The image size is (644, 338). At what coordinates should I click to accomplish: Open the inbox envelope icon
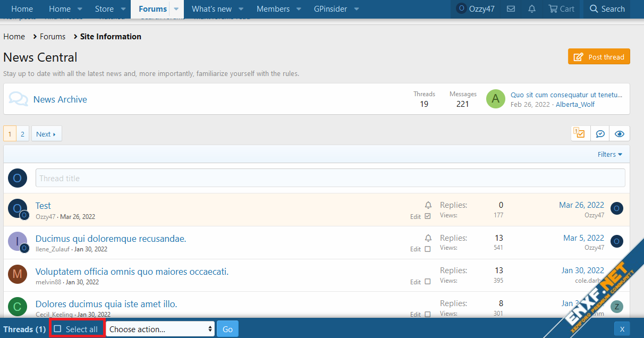(x=511, y=9)
